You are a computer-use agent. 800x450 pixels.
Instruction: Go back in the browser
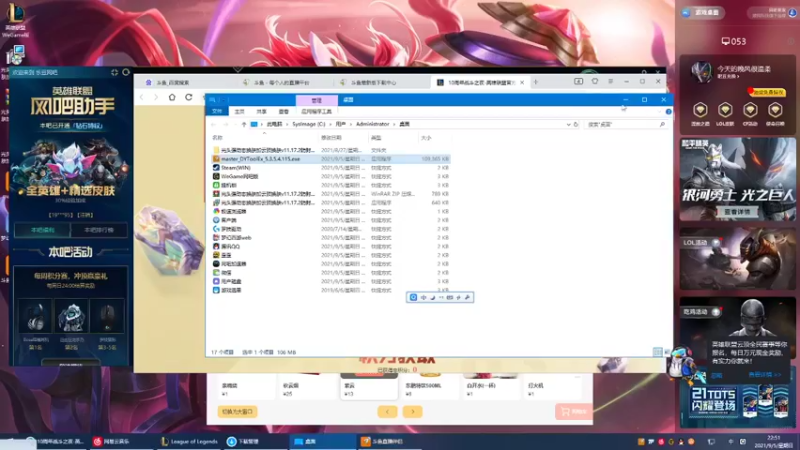tap(142, 97)
